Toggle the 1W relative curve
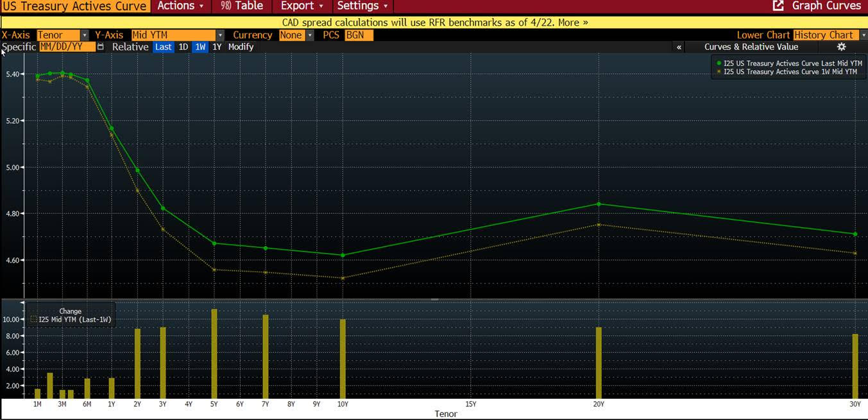Screen dimensions: 868x420 tap(200, 47)
